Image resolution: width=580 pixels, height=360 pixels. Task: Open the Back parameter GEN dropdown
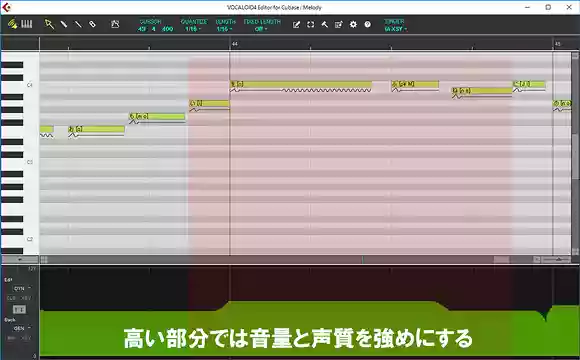[x=22, y=328]
